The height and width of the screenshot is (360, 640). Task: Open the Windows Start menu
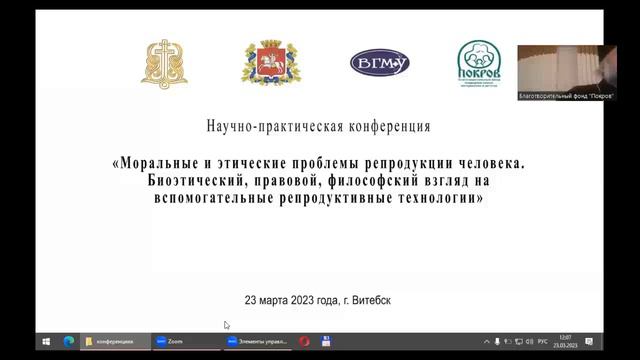click(46, 341)
